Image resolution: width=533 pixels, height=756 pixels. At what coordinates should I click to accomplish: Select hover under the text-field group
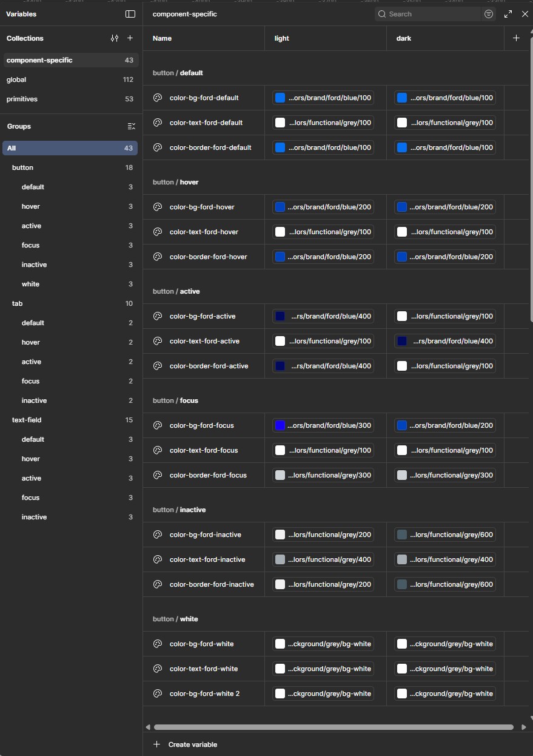click(31, 459)
